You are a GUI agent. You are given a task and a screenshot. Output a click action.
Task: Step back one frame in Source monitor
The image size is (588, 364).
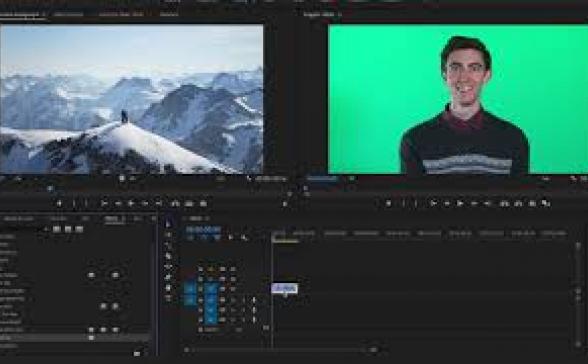click(x=118, y=204)
